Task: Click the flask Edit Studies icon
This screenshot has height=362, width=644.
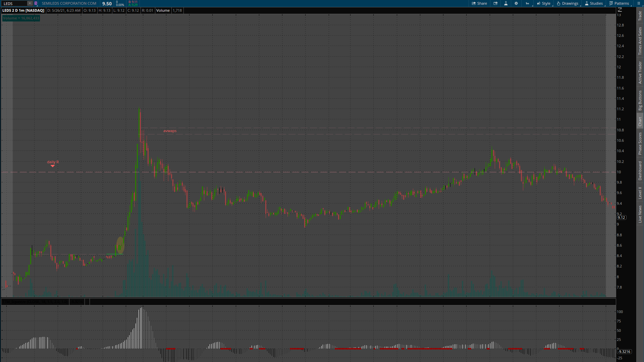Action: click(x=506, y=3)
